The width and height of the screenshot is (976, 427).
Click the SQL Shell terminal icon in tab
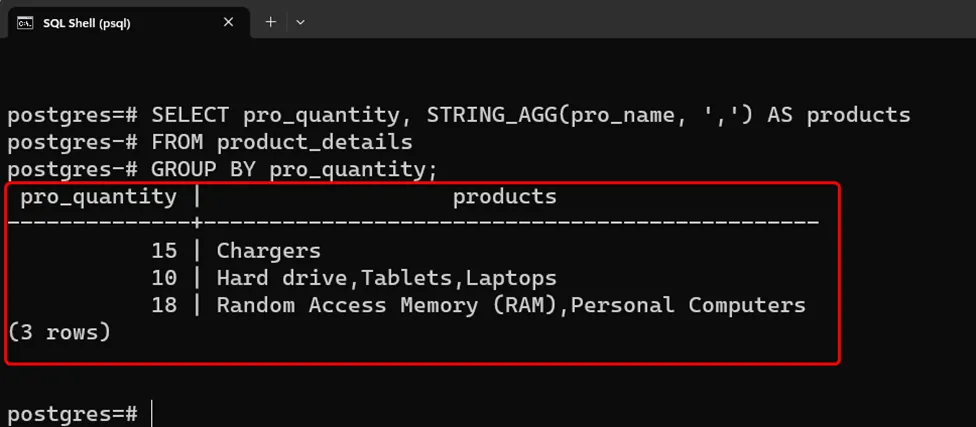(x=25, y=22)
